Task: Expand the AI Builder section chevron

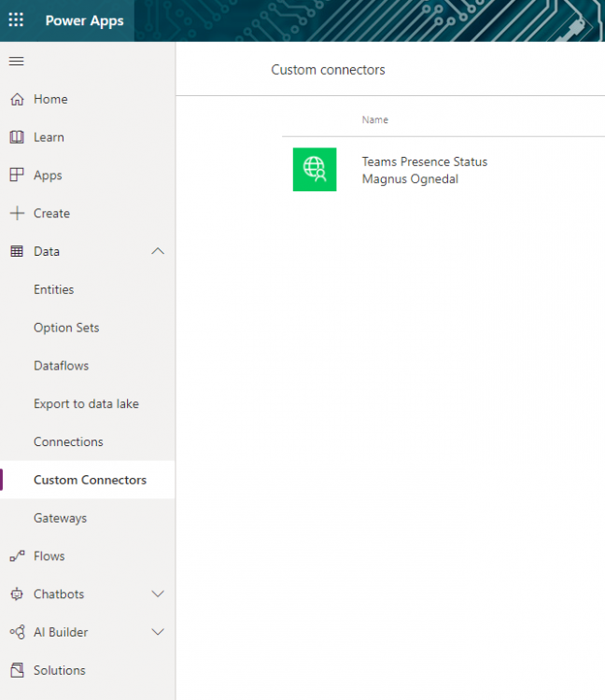Action: click(x=158, y=632)
